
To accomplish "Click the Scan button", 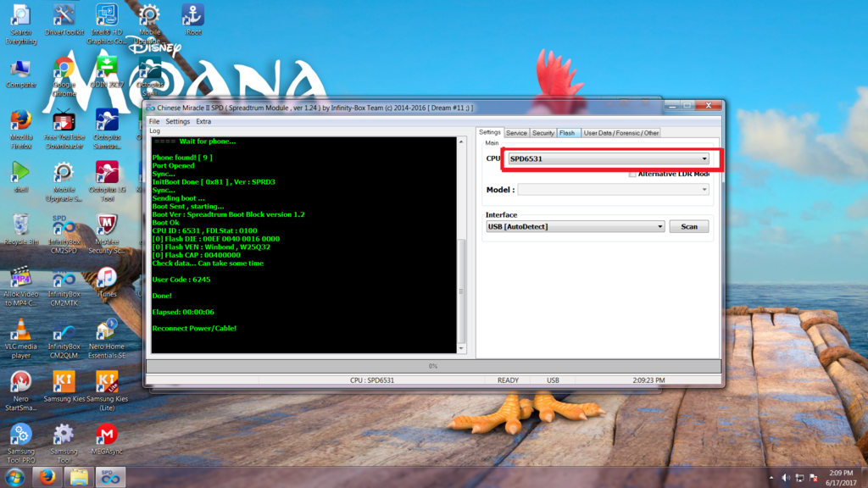I will pyautogui.click(x=689, y=227).
